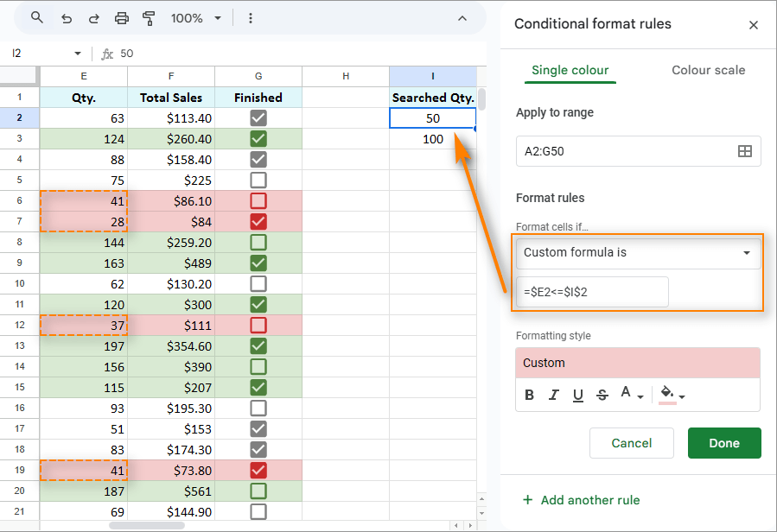Click Add another rule

581,500
